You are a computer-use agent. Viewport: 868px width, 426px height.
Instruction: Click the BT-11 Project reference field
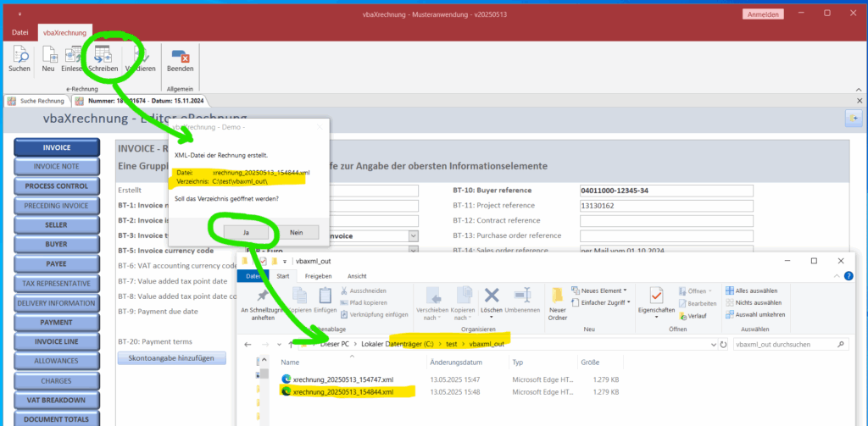click(666, 206)
